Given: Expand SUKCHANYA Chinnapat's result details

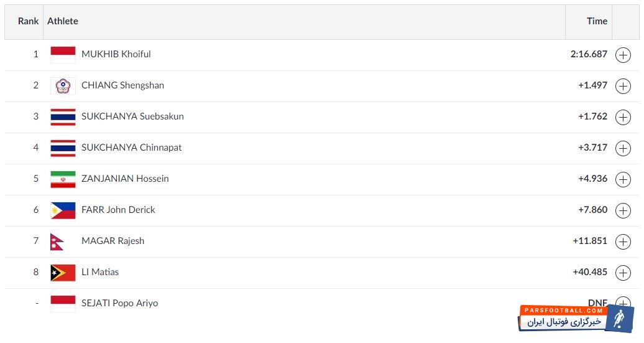Looking at the screenshot, I should tap(623, 148).
